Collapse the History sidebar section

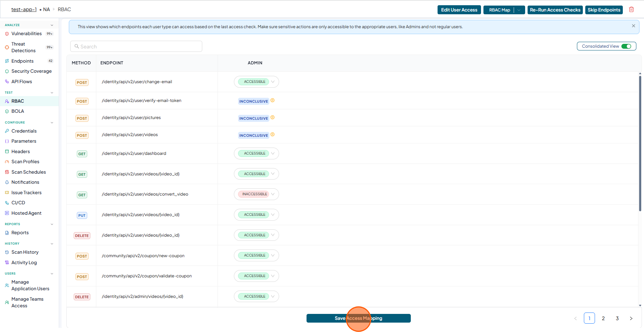tap(52, 244)
